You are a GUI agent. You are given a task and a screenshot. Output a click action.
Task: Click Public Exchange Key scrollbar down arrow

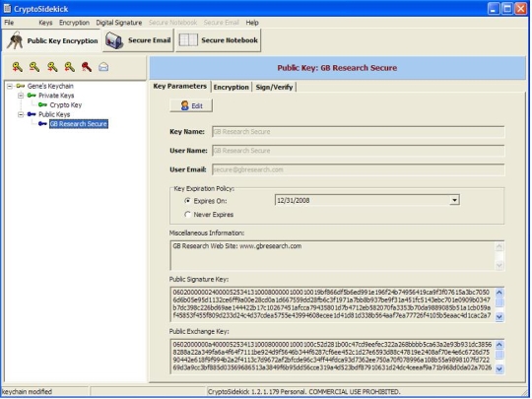(499, 368)
